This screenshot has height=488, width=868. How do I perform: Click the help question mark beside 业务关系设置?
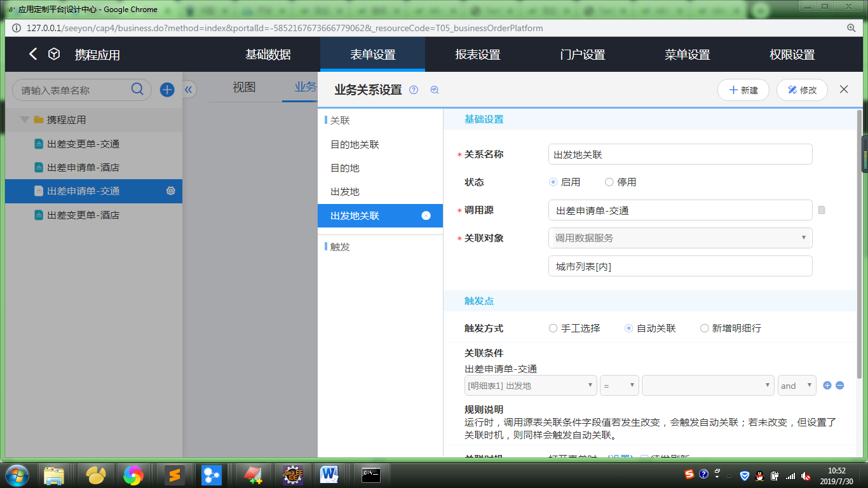[414, 90]
